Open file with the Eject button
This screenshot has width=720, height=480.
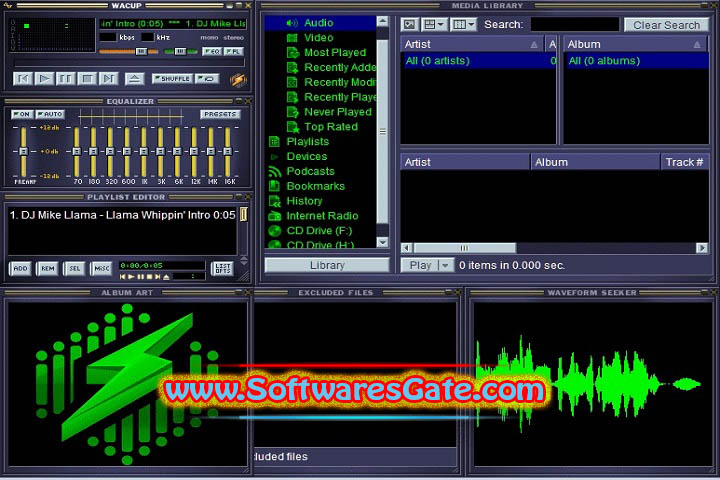134,79
